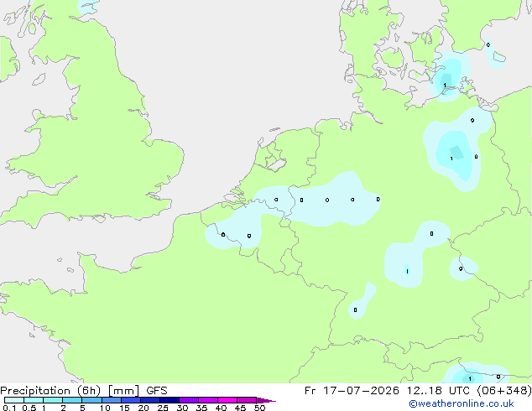Click the '(06+348)' forecast run label
This screenshot has height=411, width=532.
coord(504,391)
